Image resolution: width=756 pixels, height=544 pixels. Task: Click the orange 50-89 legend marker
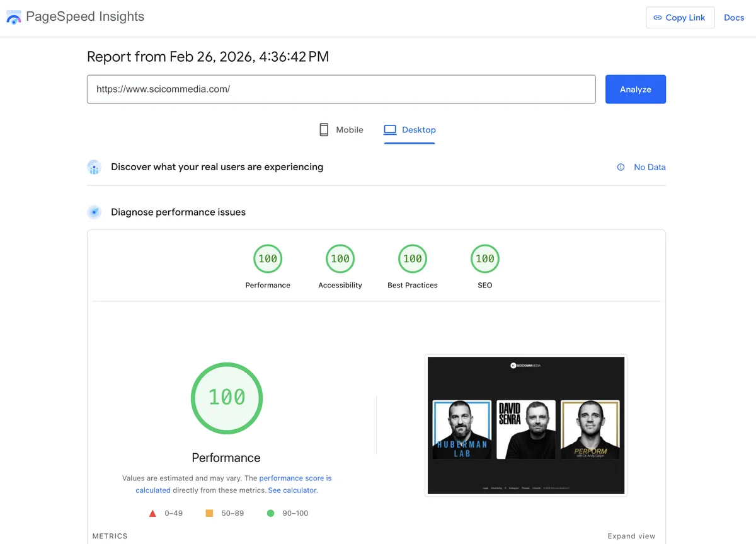click(209, 513)
